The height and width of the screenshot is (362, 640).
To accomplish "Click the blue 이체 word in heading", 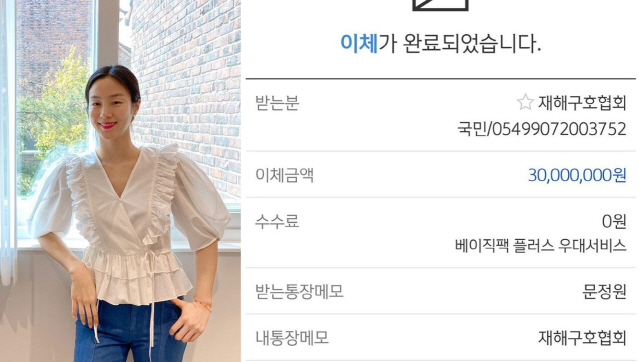I will pos(359,43).
